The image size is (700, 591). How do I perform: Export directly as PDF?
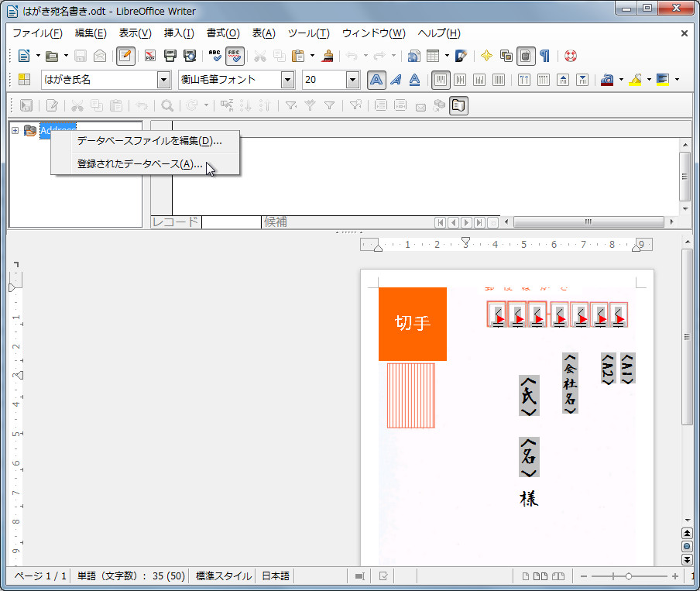tap(150, 56)
